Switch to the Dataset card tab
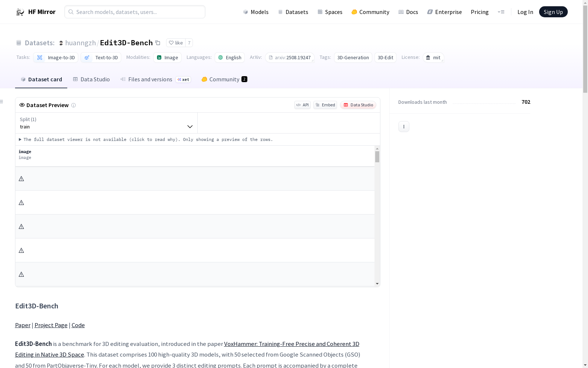Image resolution: width=588 pixels, height=368 pixels. 41,79
